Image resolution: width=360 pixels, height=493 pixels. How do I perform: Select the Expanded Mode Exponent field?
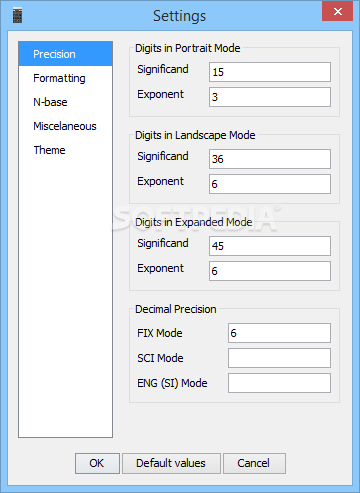click(x=270, y=271)
